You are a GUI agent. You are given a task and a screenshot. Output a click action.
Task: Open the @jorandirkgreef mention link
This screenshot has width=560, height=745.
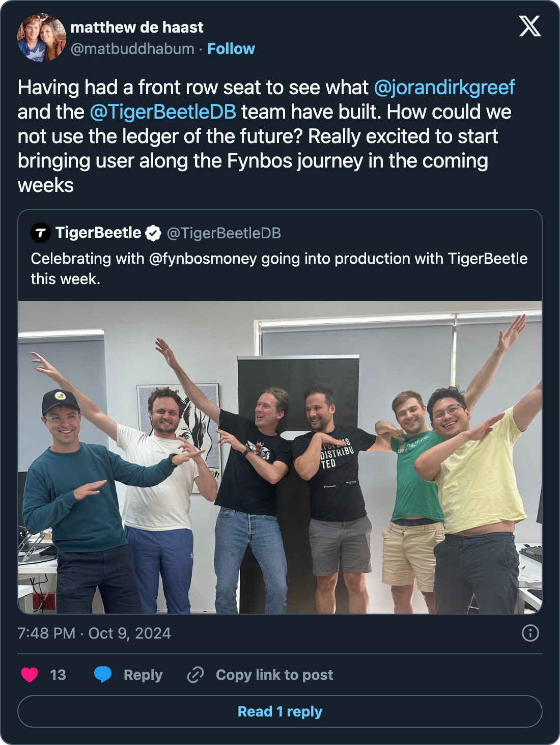(444, 88)
